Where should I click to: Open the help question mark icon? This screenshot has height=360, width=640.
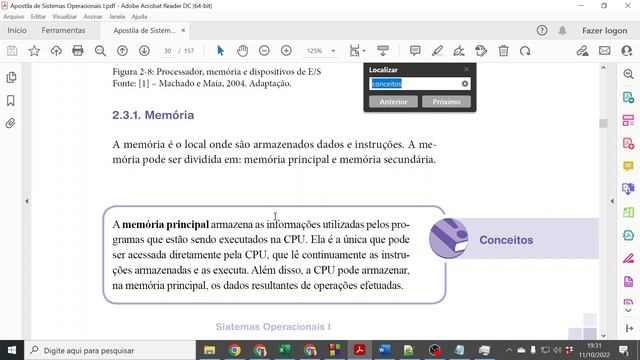pos(542,30)
